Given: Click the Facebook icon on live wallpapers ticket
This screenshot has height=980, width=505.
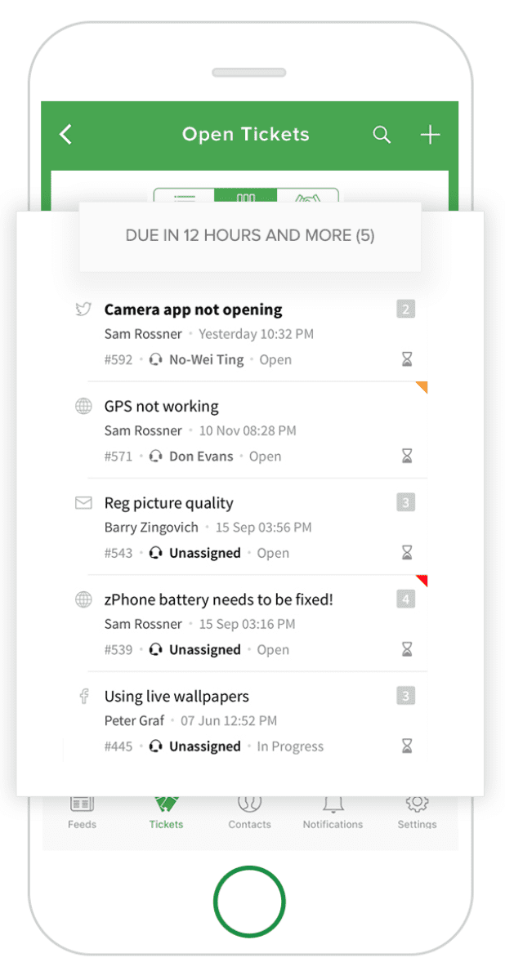Looking at the screenshot, I should point(83,697).
